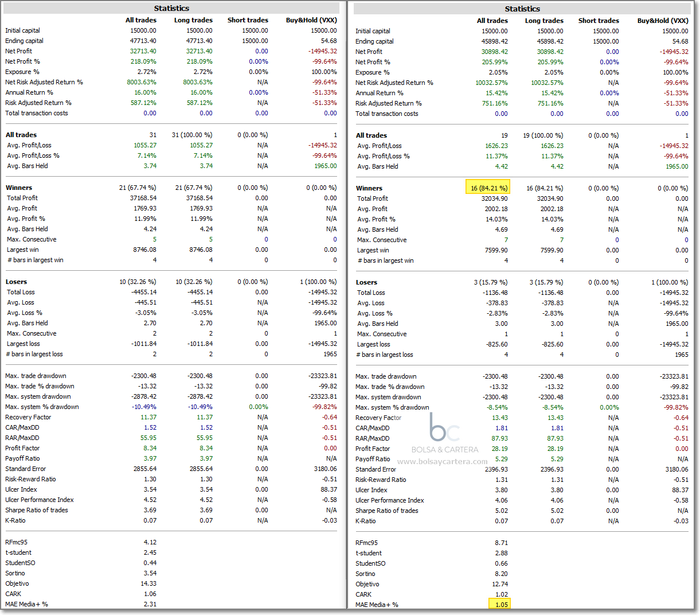This screenshot has width=700, height=615.
Task: Select left panel All trades Max. system drawdown -2878.42
Action: [144, 396]
